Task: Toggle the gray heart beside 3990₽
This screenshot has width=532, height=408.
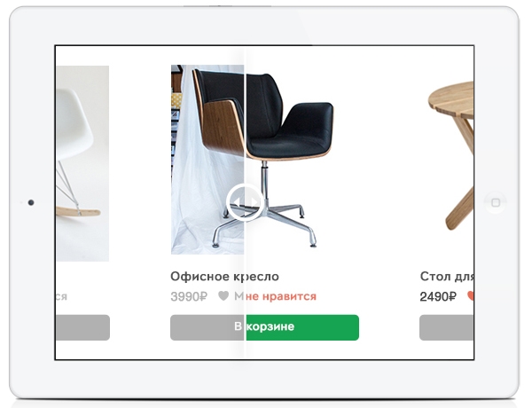Action: click(223, 296)
